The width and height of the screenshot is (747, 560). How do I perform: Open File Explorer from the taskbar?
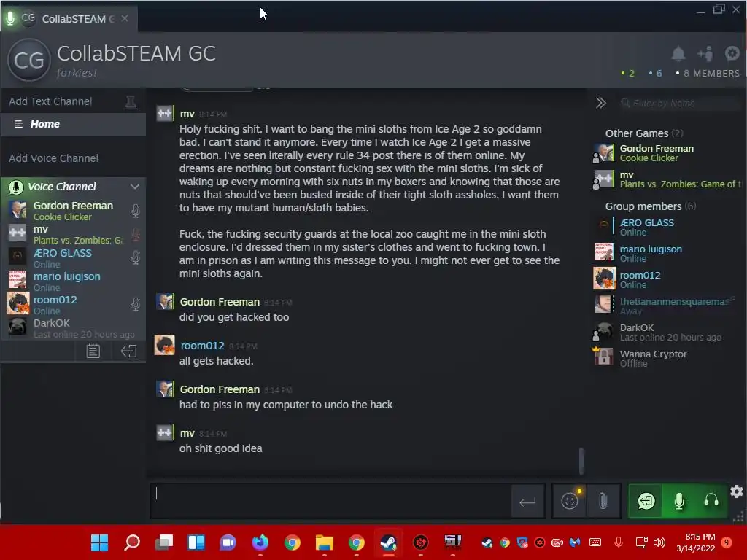[325, 542]
